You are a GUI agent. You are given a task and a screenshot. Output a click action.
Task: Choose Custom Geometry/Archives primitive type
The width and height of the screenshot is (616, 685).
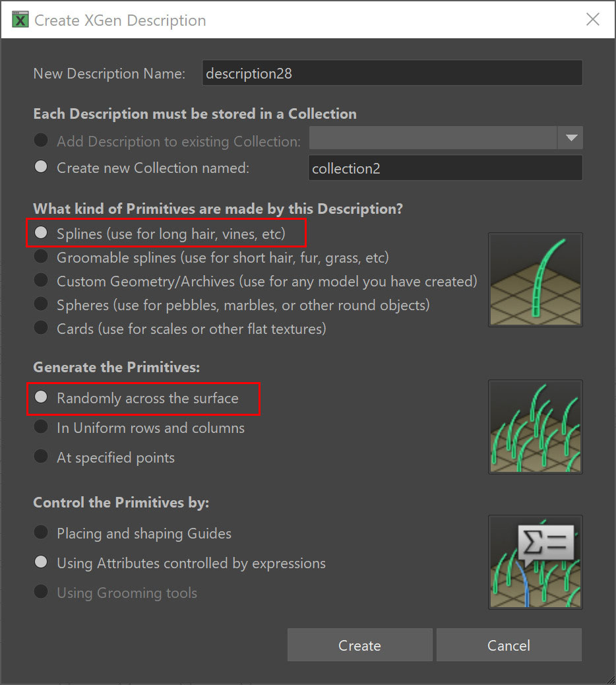[x=40, y=281]
